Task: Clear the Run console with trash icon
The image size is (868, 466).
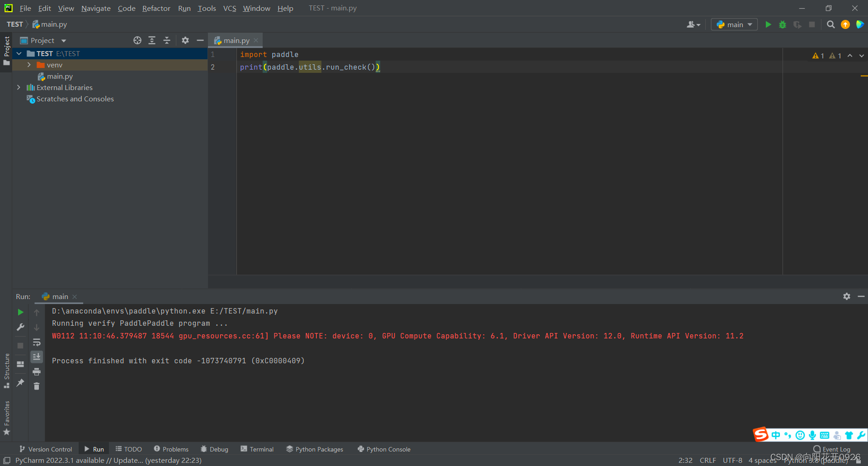Action: (x=37, y=387)
